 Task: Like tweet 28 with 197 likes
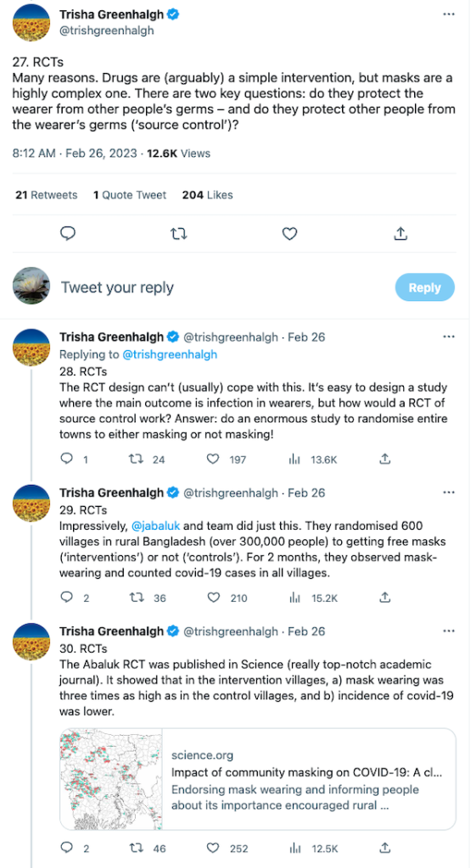213,459
